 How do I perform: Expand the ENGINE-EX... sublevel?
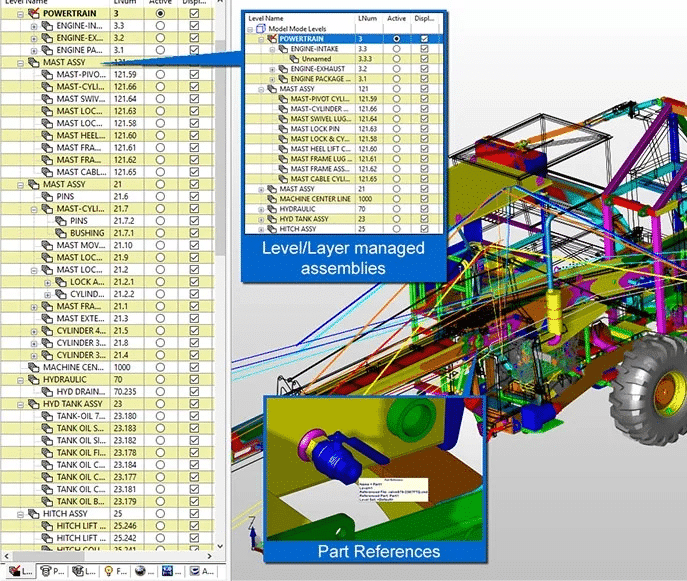pyautogui.click(x=34, y=39)
